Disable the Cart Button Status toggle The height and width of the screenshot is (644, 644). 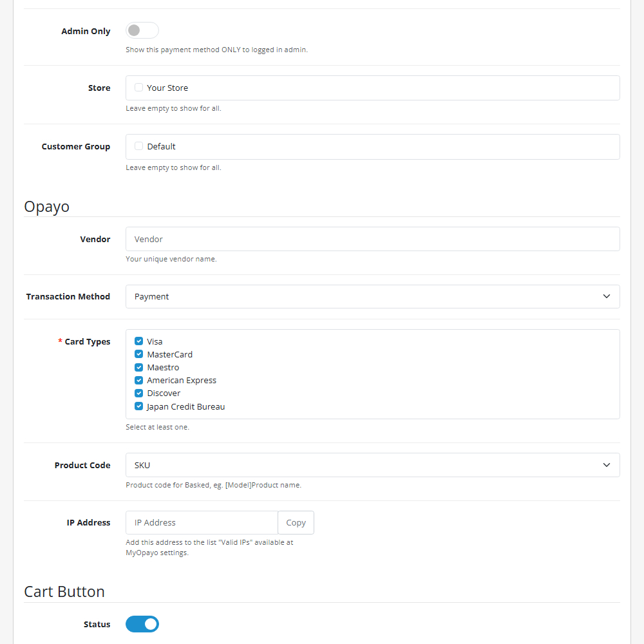142,624
